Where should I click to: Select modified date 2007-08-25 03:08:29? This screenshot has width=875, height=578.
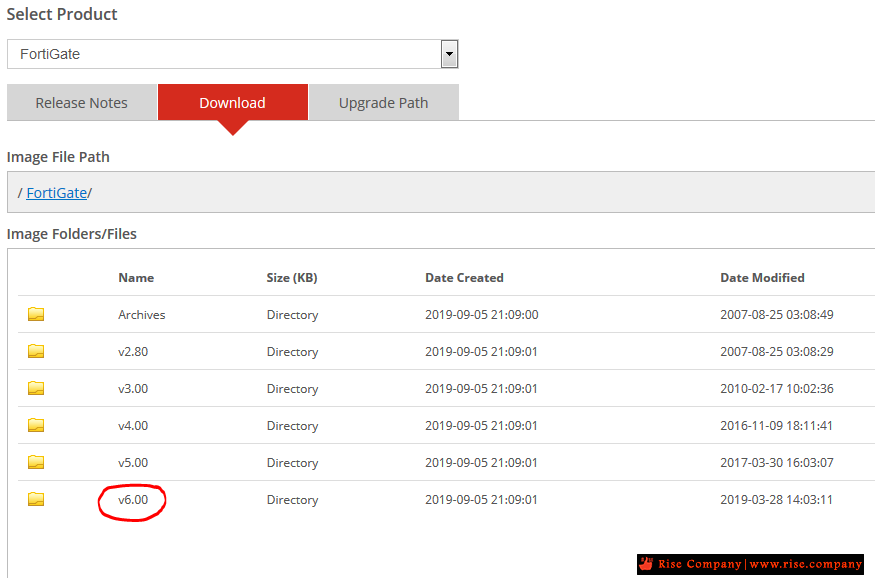(777, 351)
